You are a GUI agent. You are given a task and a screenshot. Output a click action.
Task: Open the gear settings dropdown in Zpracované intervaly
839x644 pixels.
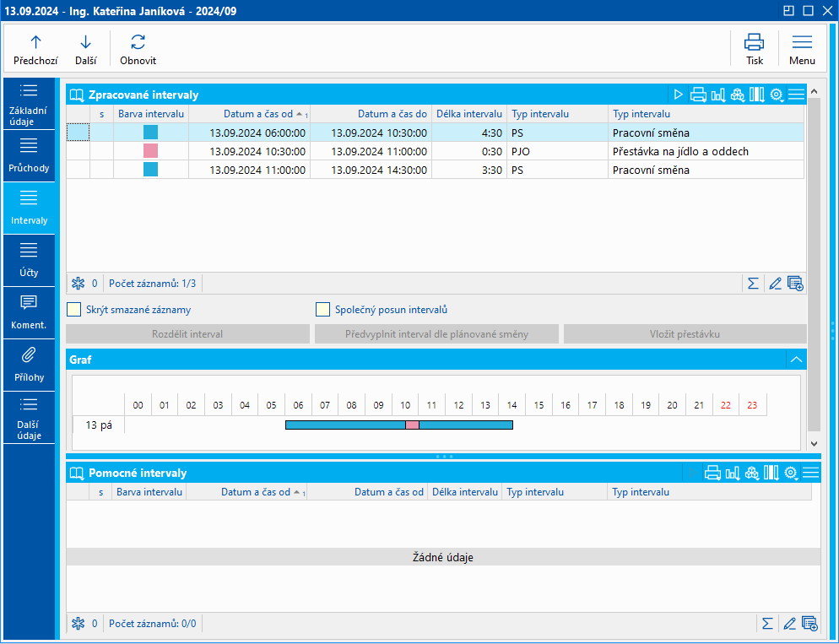777,95
